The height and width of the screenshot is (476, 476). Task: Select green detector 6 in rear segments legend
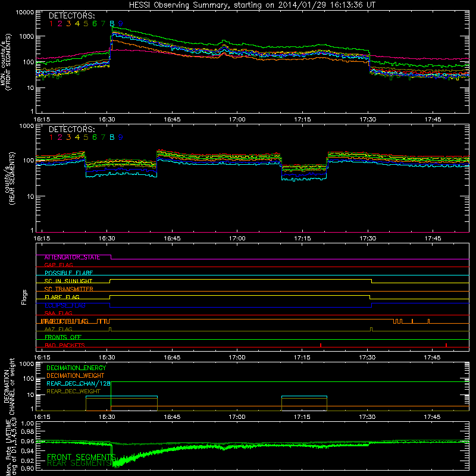95,137
